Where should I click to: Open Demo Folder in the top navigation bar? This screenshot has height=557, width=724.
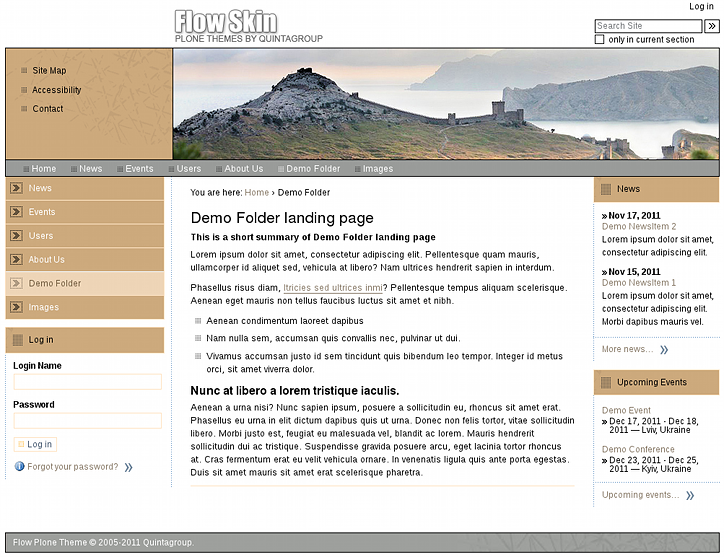(313, 169)
